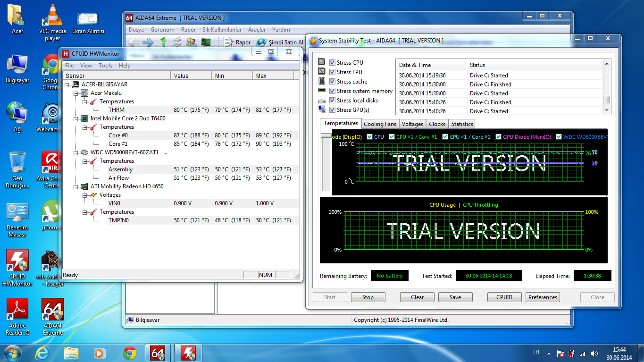Toggle the Stress GPU(s) checkbox
644x362 pixels.
333,110
